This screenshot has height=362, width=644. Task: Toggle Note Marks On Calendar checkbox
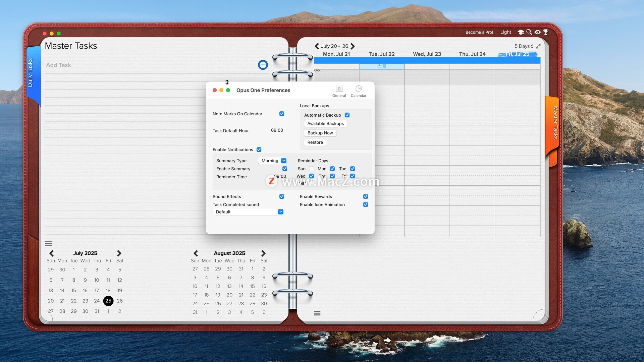[282, 114]
